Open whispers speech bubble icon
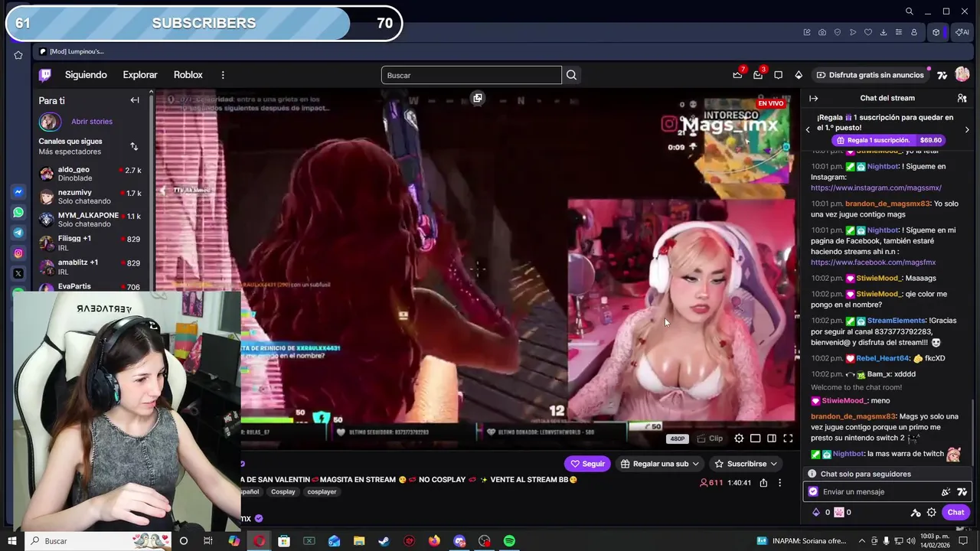Screen dimensions: 980x551 coord(778,75)
